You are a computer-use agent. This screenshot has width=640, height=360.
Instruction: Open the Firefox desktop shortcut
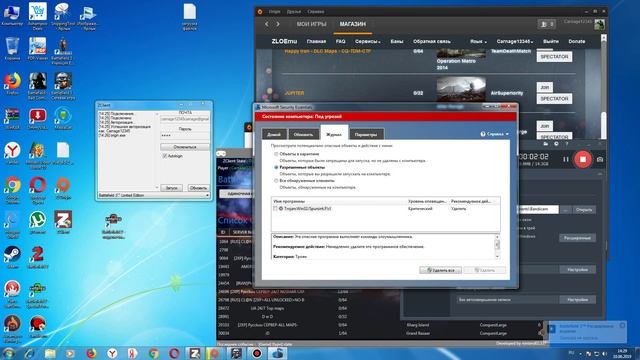pyautogui.click(x=12, y=83)
